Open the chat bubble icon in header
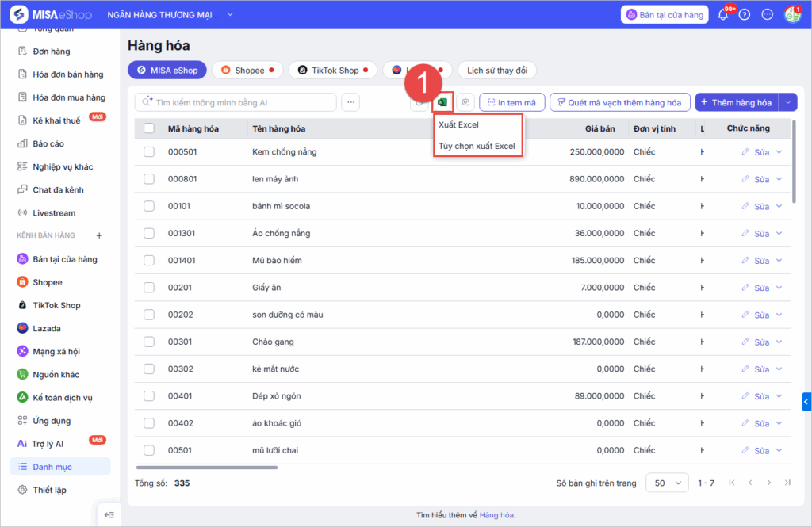The height and width of the screenshot is (527, 812). (768, 15)
